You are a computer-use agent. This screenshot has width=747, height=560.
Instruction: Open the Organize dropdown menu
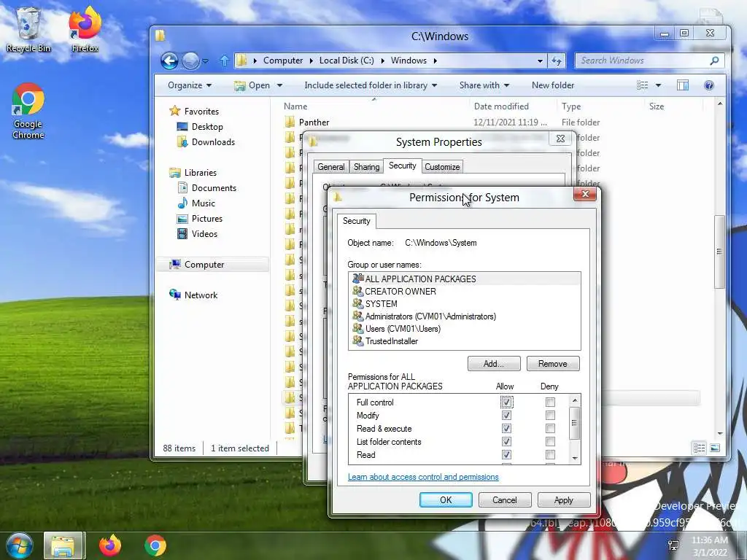tap(190, 85)
